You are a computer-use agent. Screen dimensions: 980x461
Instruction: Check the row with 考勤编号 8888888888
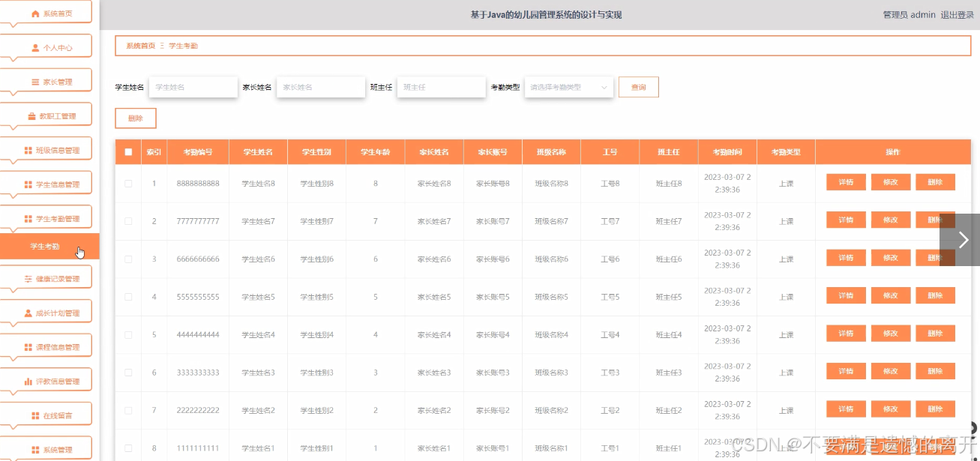(128, 184)
